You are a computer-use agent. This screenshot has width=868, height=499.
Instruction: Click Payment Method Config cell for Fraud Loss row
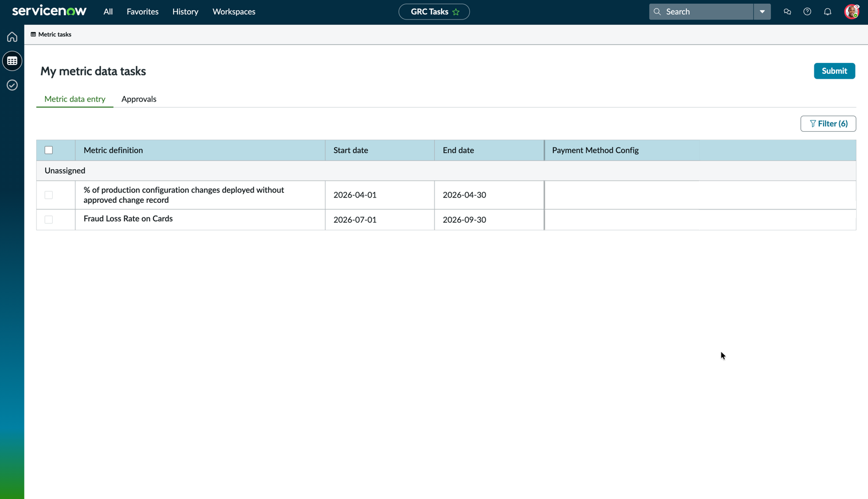700,220
